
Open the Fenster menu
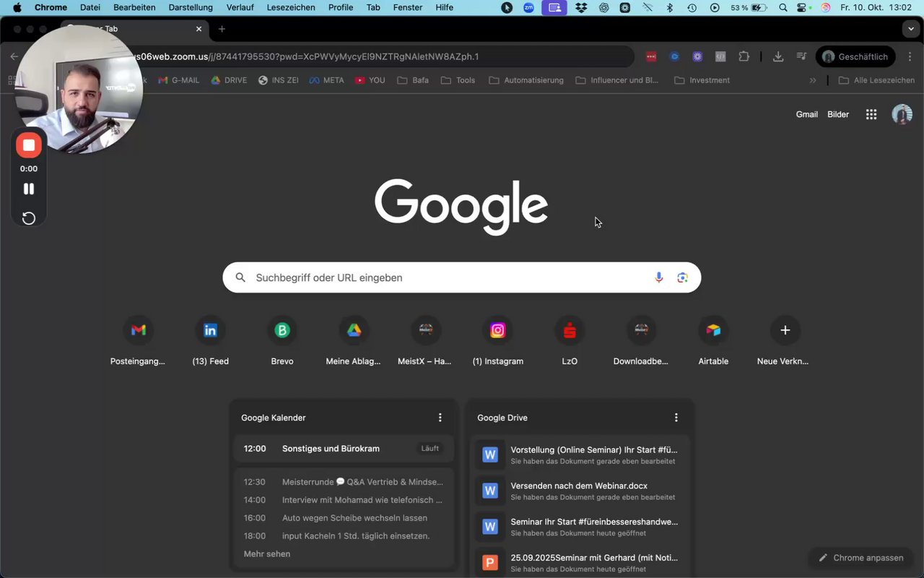tap(408, 7)
